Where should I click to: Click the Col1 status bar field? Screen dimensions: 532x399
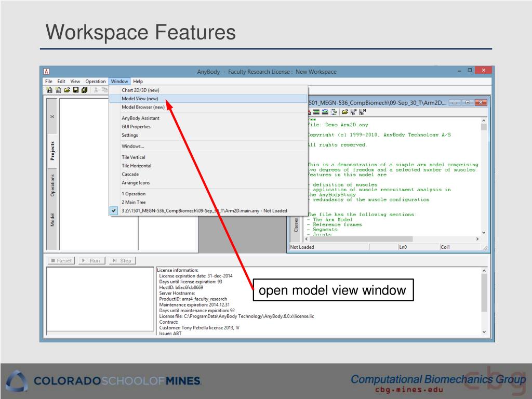coord(460,247)
